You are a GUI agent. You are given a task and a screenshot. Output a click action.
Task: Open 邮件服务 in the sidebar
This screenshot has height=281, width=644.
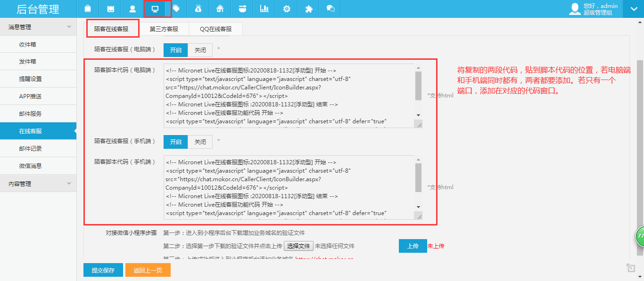tap(38, 114)
